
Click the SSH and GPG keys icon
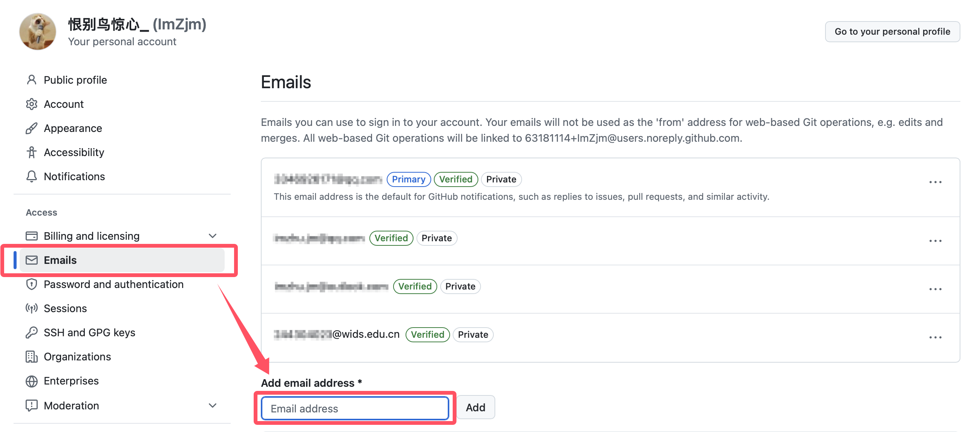32,332
